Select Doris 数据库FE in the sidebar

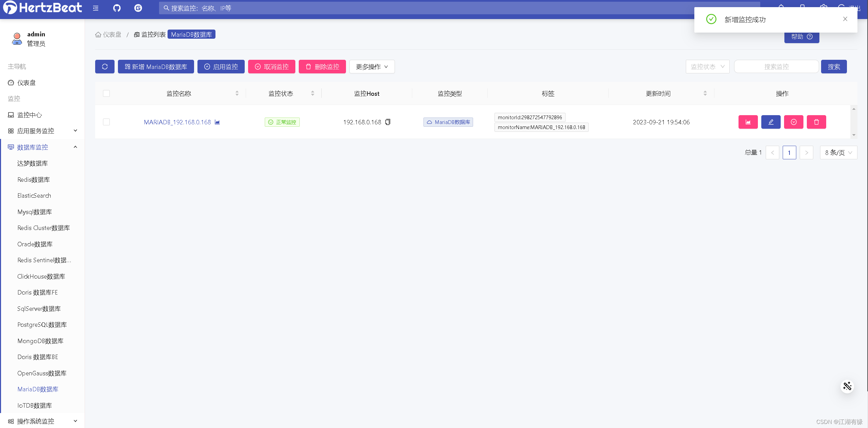[x=38, y=292]
